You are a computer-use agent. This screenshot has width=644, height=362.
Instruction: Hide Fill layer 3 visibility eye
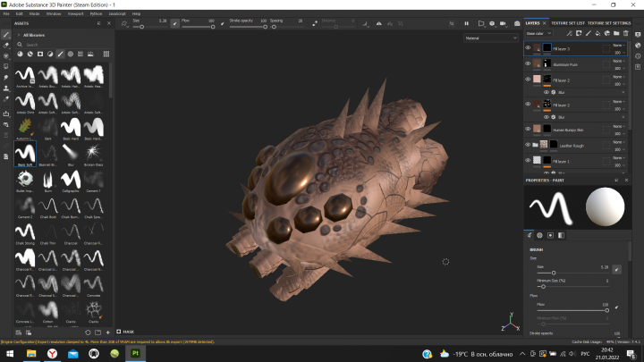pos(528,48)
